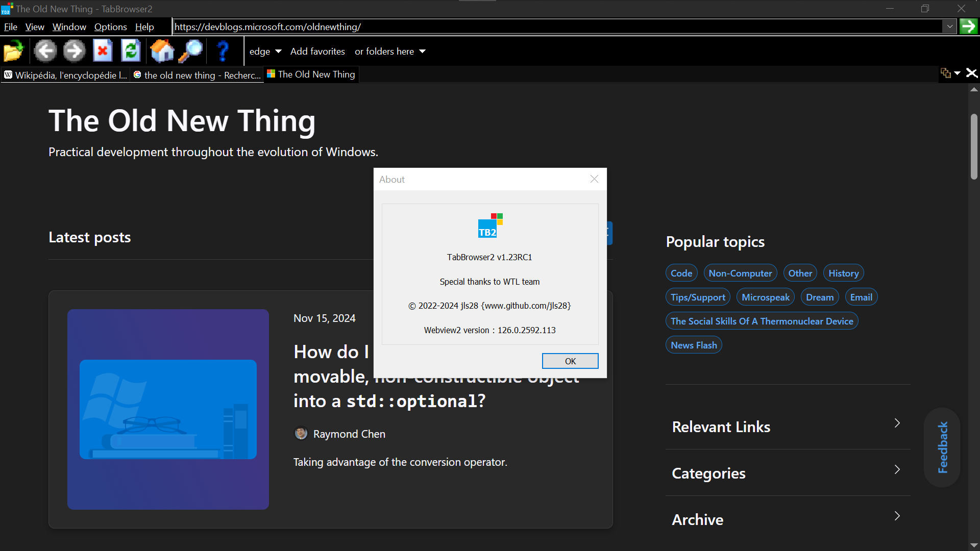The height and width of the screenshot is (551, 980).
Task: Click the Feedback side button
Action: point(942,447)
